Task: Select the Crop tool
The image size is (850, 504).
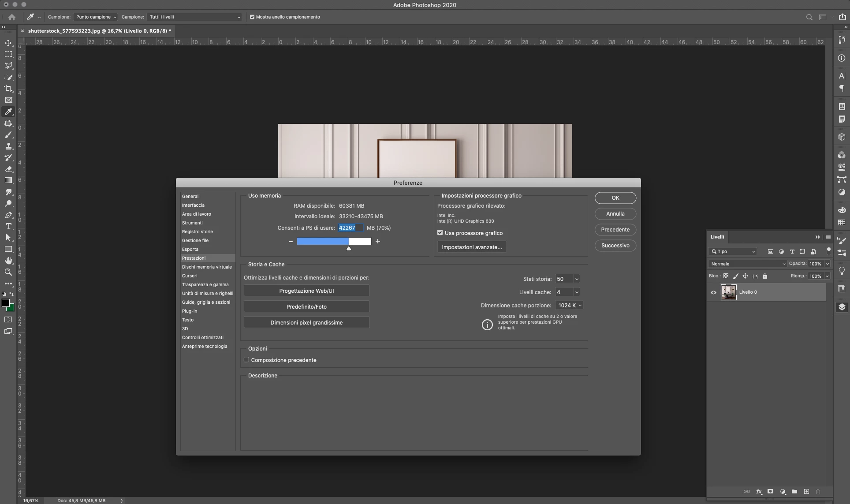Action: coord(8,88)
